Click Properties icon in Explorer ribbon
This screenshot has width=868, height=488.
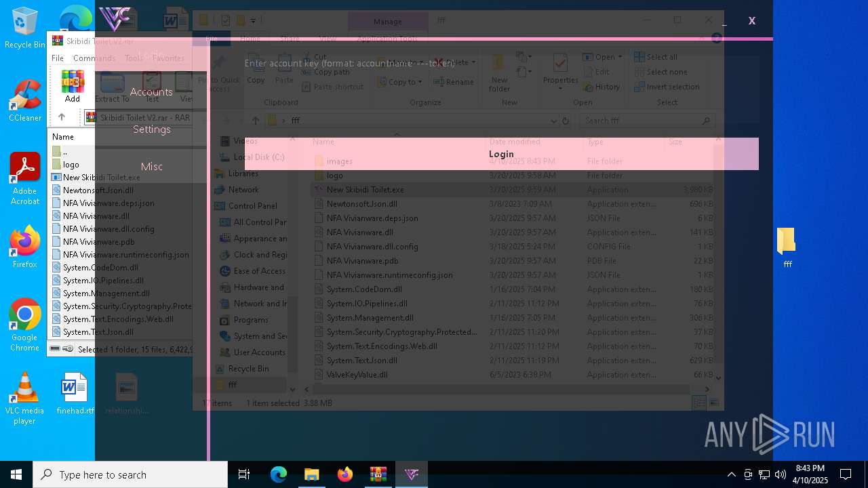tap(560, 73)
